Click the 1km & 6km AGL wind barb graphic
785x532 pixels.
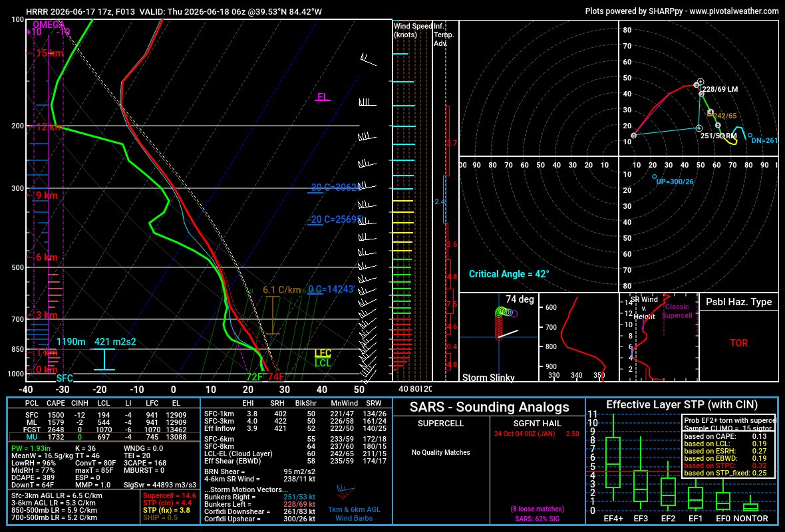point(345,491)
